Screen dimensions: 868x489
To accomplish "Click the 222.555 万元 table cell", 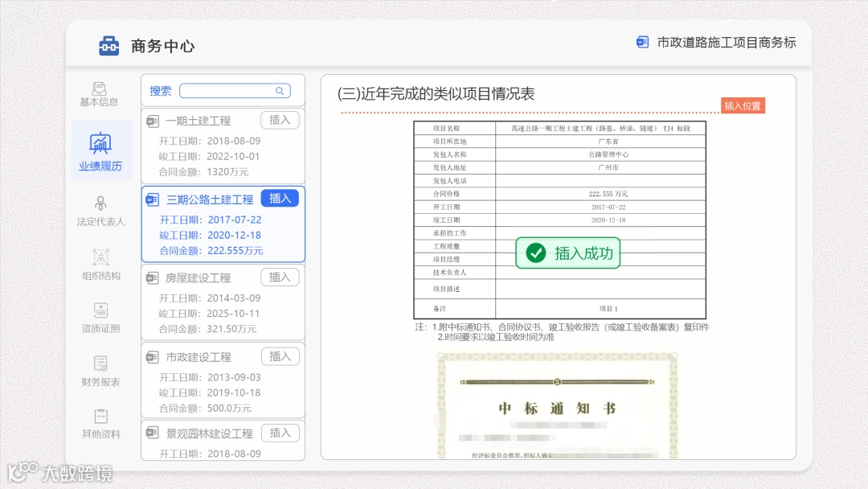I will tap(600, 194).
